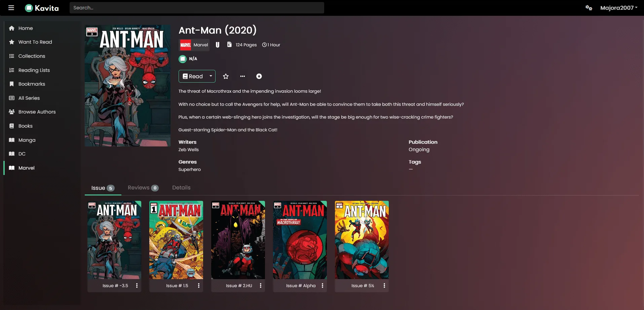
Task: Click the All Series icon
Action: [x=12, y=98]
